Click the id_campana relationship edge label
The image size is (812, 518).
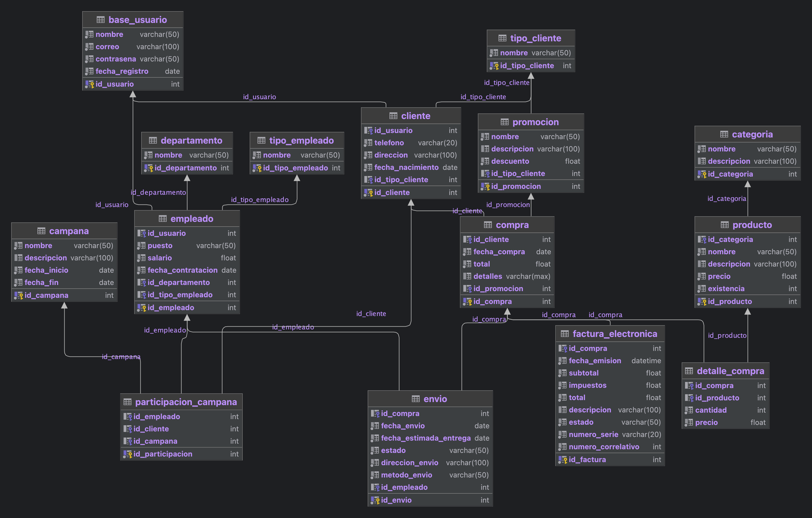click(121, 357)
